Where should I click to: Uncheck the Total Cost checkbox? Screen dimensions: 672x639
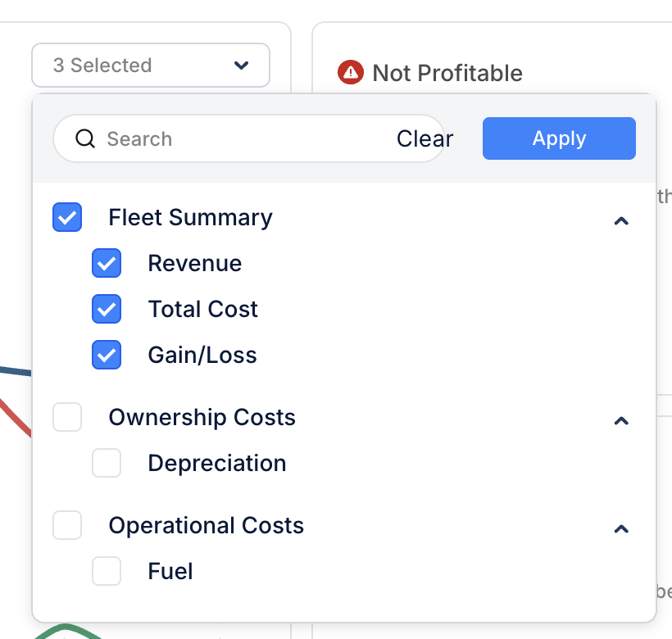tap(107, 309)
